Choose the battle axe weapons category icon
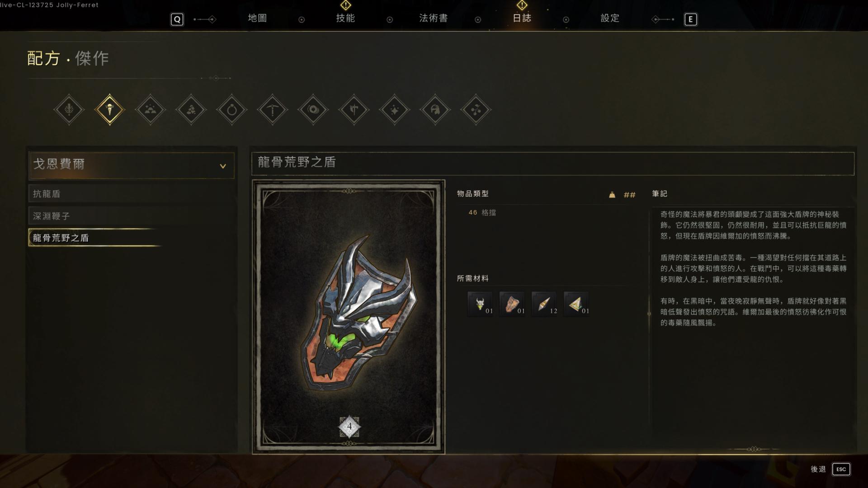868x488 pixels. tap(354, 109)
